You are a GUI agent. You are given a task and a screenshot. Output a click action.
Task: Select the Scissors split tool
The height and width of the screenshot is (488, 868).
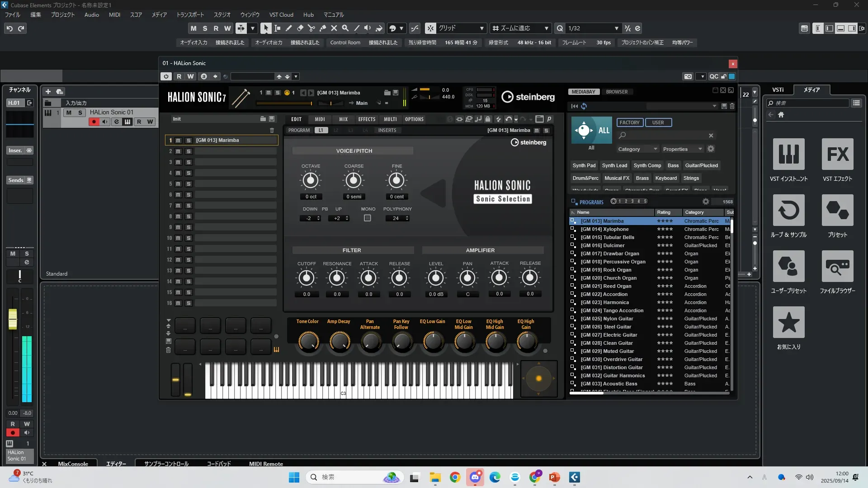[x=311, y=28]
